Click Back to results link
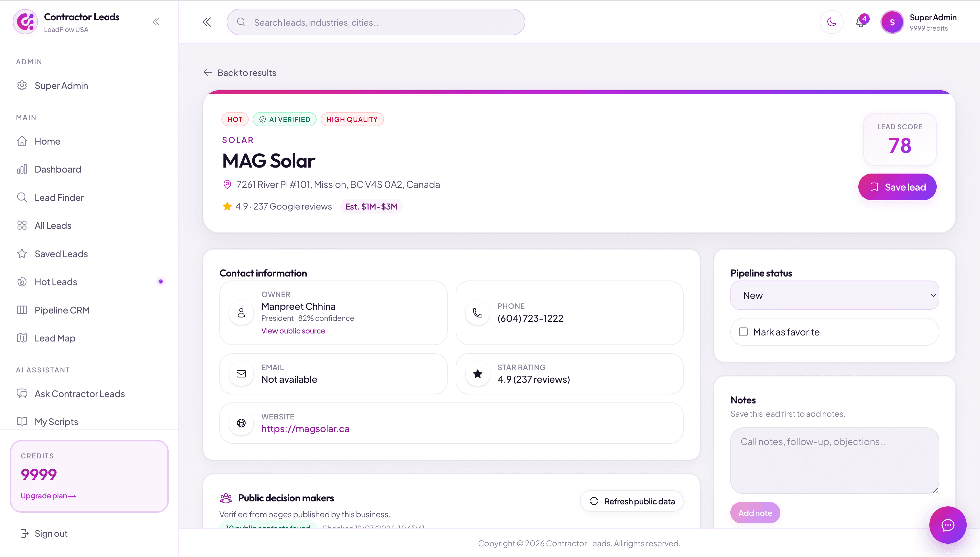The width and height of the screenshot is (980, 557). pos(240,73)
